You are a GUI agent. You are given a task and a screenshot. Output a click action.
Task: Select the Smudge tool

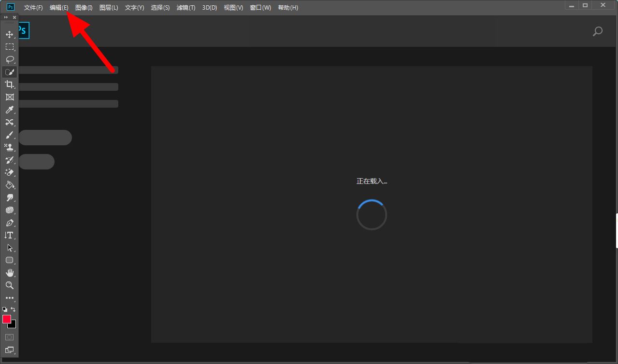pos(9,197)
